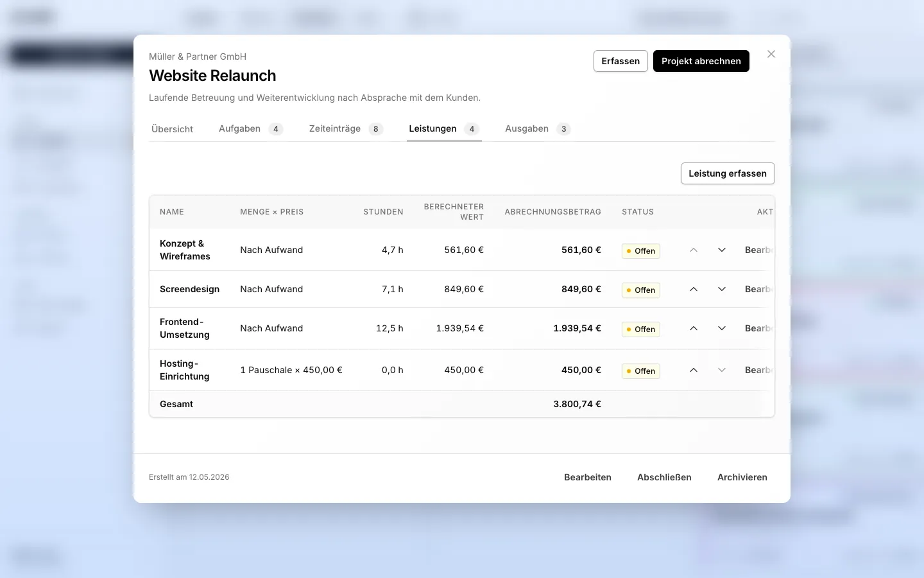Click the Gesamt row label
This screenshot has height=578, width=924.
(x=176, y=404)
